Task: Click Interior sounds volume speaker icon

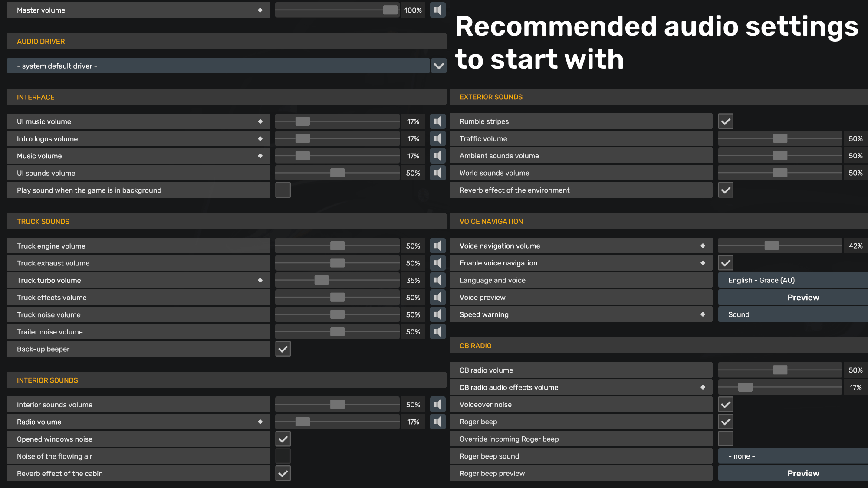Action: [438, 405]
